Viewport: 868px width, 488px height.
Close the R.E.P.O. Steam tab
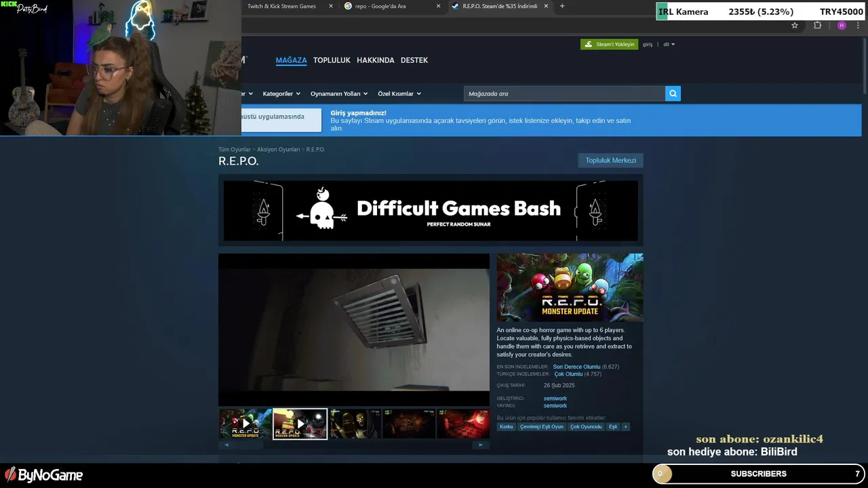[546, 6]
